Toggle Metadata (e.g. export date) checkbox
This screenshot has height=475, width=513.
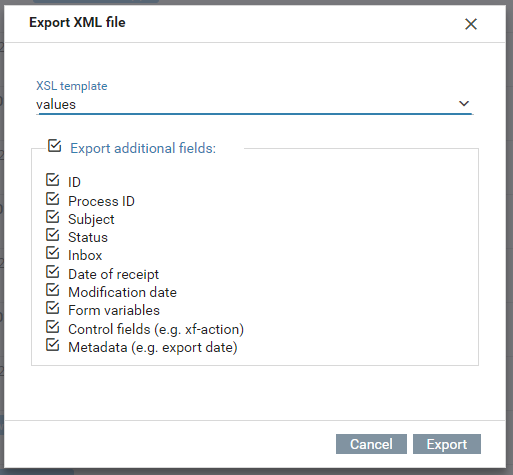53,345
